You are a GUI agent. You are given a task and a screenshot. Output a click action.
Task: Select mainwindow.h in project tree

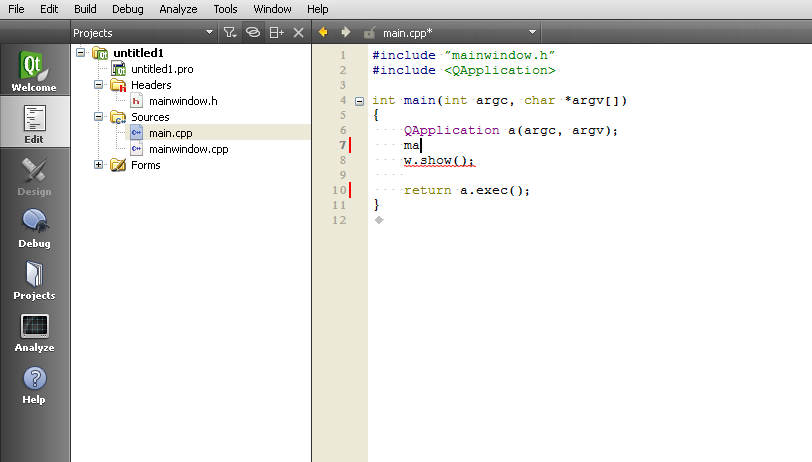pos(183,101)
